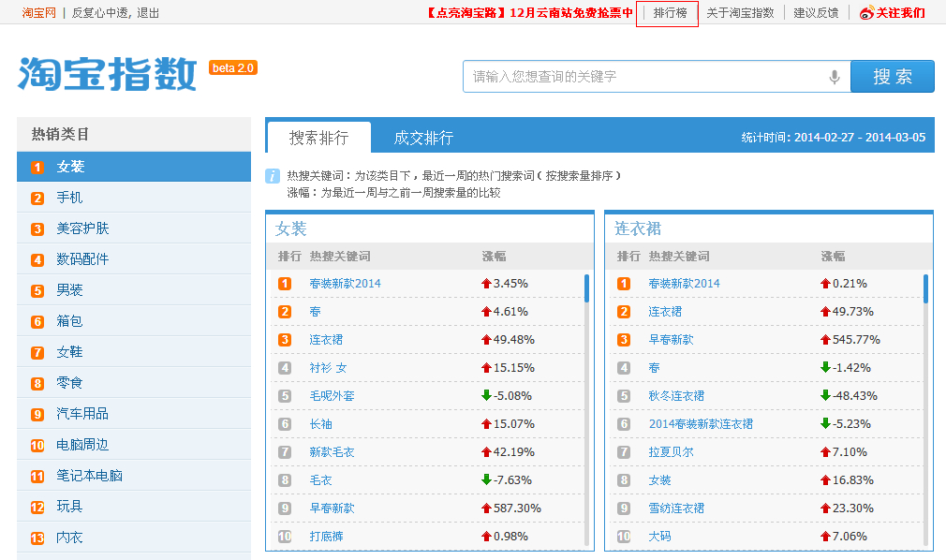Click the 统计时间 date range text
The image size is (946, 560).
[834, 138]
